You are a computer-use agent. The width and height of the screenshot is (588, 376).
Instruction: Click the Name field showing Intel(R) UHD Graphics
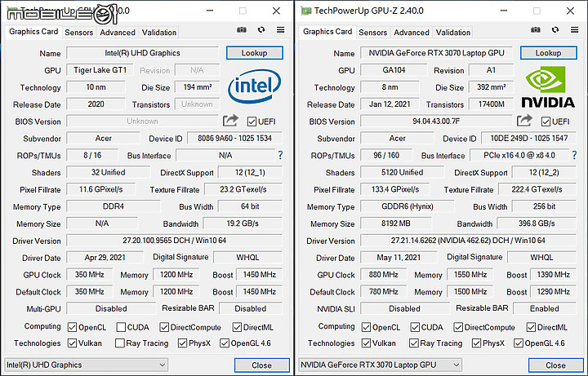(x=142, y=53)
